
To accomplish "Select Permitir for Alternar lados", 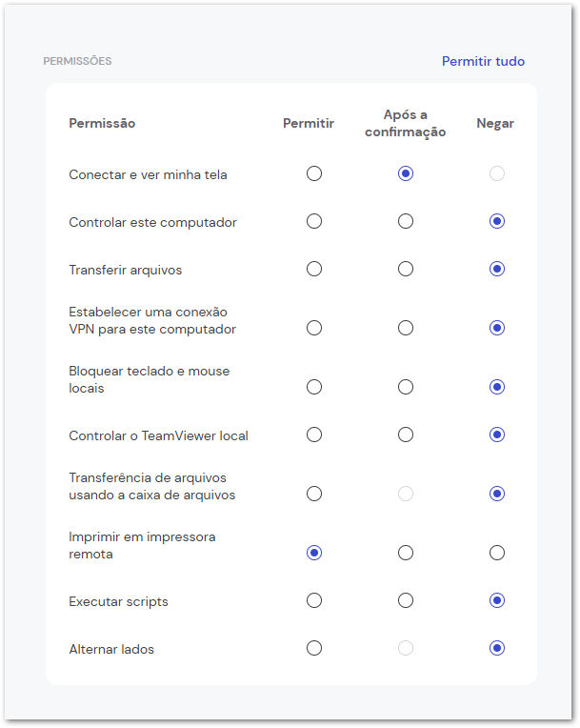I will 314,648.
